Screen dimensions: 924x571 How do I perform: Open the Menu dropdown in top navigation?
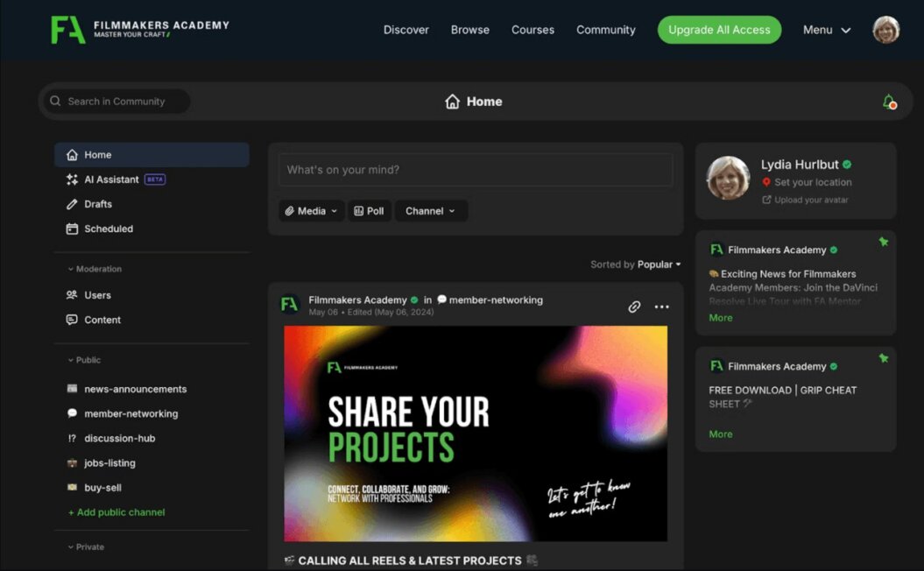(827, 30)
